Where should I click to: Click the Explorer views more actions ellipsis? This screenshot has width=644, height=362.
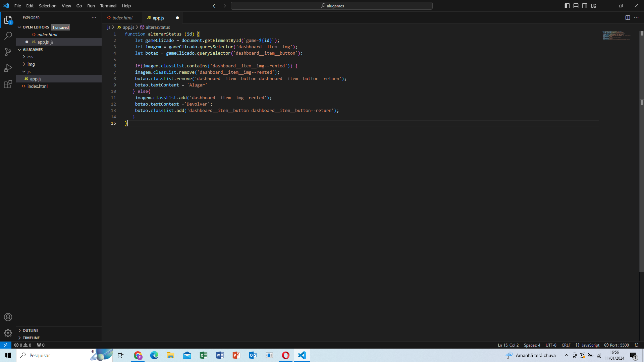click(x=94, y=18)
